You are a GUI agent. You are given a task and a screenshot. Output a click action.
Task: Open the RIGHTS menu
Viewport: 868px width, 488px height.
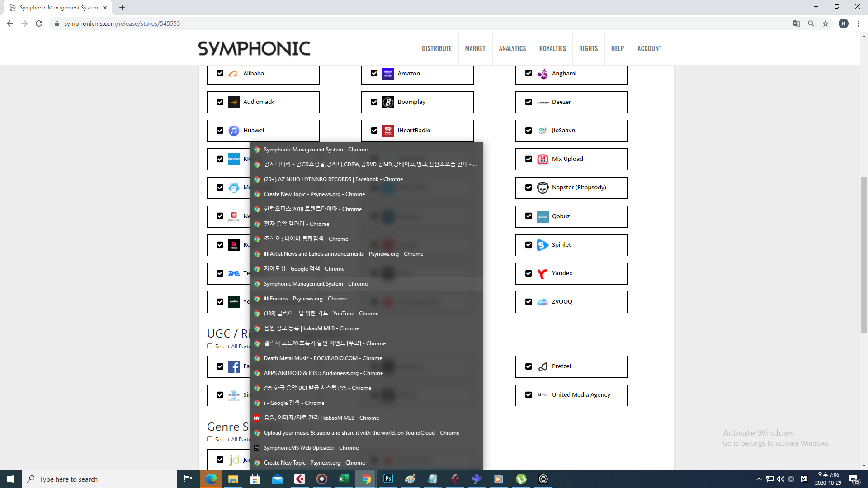[588, 48]
